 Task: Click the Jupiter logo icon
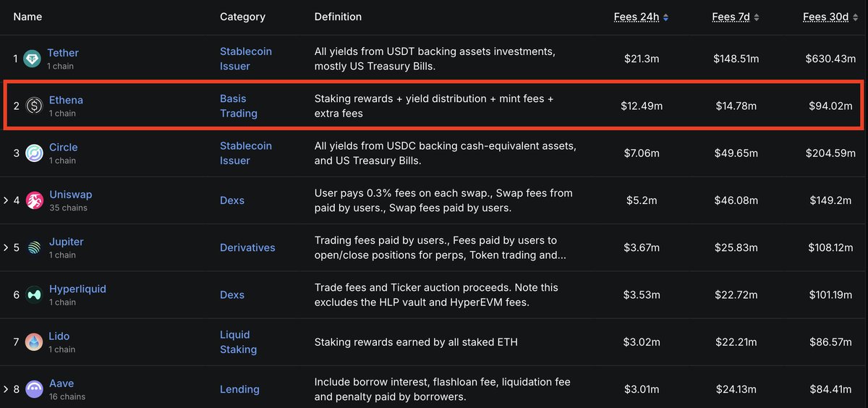point(34,248)
